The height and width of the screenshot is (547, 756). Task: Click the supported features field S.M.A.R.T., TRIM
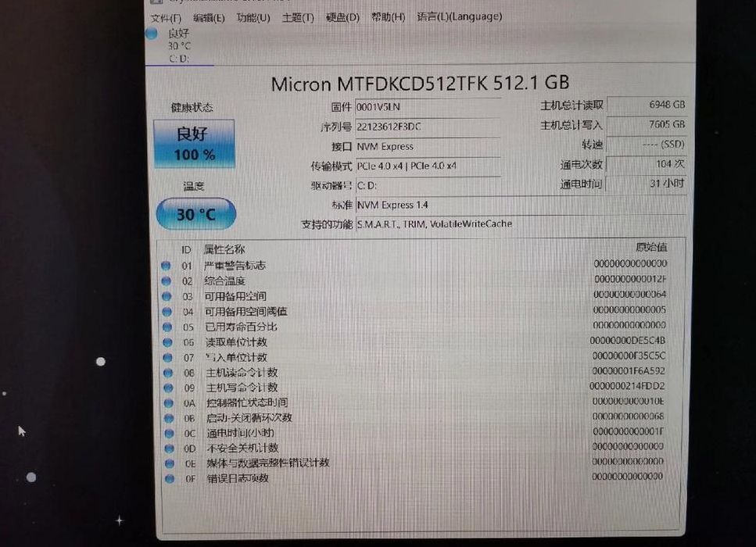click(x=521, y=224)
